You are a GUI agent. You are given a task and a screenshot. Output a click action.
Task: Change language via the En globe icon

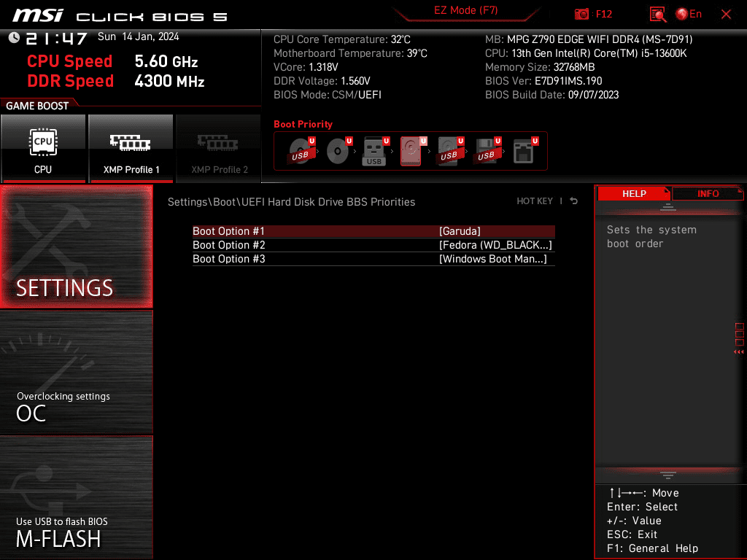[x=689, y=15]
